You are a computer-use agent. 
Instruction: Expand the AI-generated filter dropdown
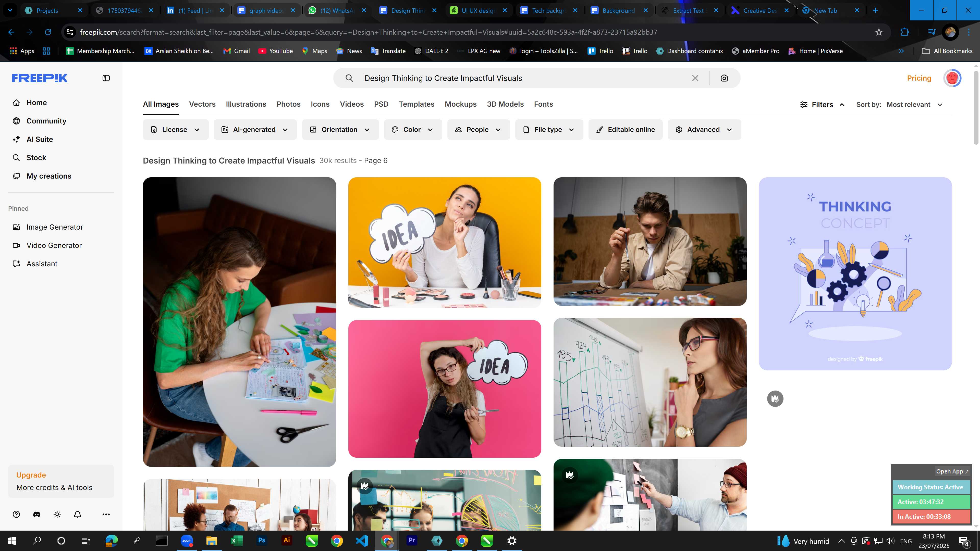point(255,130)
